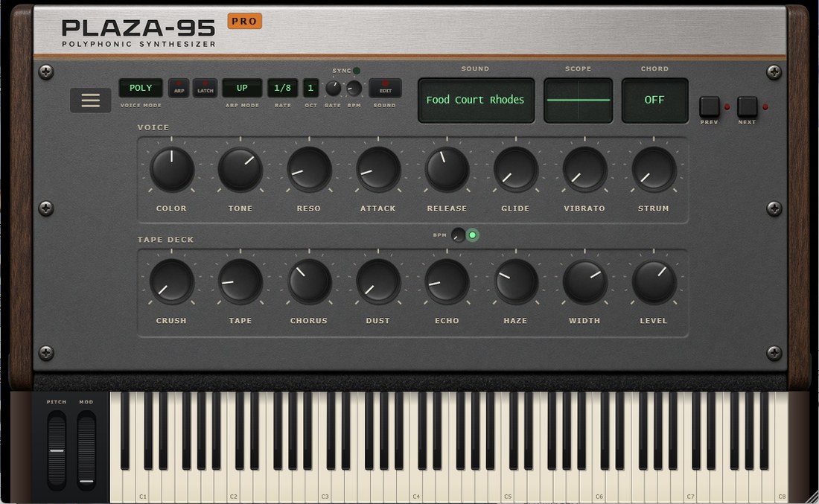Go to the NEXT preset
819x504 pixels.
click(x=747, y=106)
